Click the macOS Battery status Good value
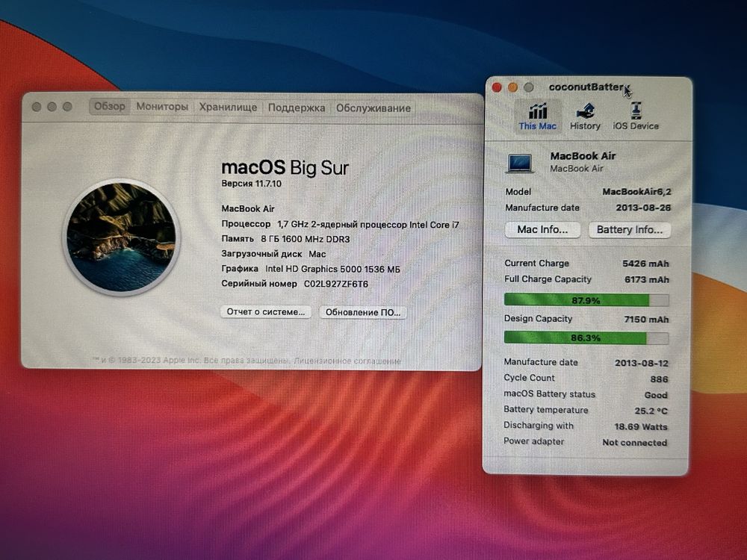Image resolution: width=747 pixels, height=560 pixels. 656,395
